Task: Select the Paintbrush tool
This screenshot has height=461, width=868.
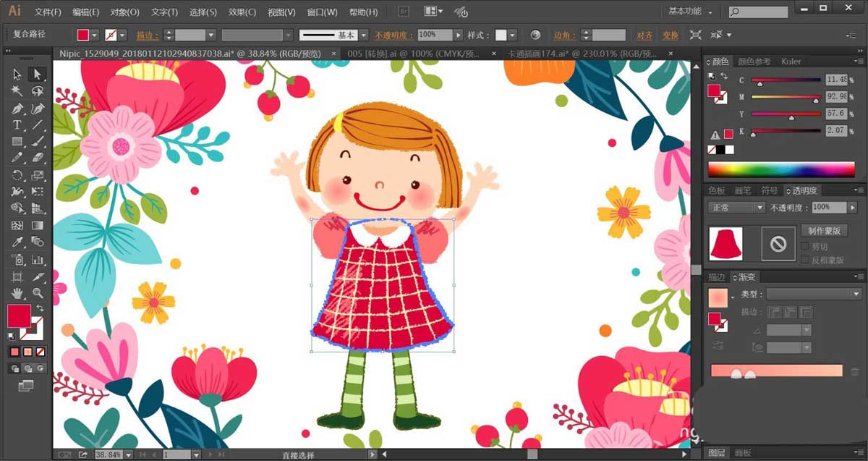Action: tap(37, 142)
